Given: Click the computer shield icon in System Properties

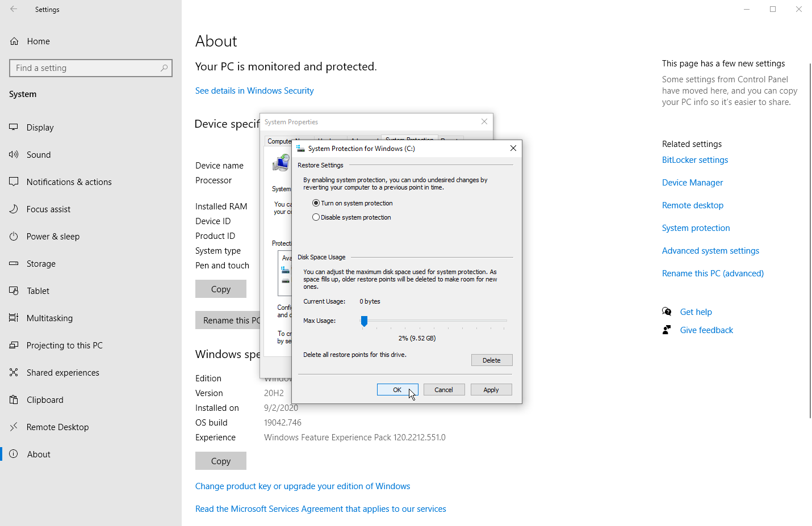Looking at the screenshot, I should click(x=281, y=163).
